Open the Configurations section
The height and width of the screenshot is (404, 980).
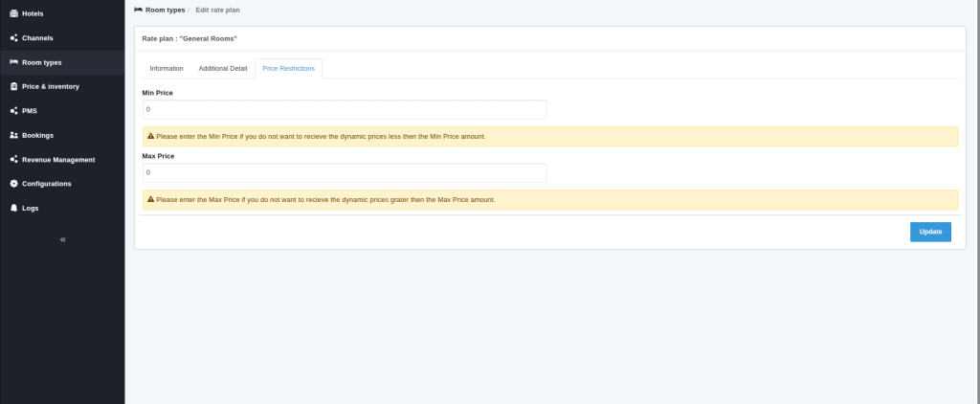(x=62, y=184)
